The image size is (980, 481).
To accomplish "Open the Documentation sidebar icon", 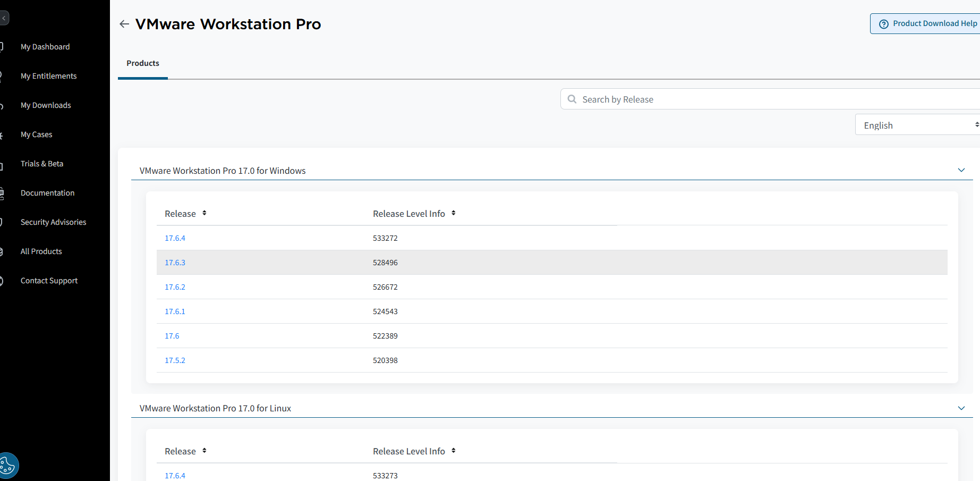I will [x=3, y=192].
